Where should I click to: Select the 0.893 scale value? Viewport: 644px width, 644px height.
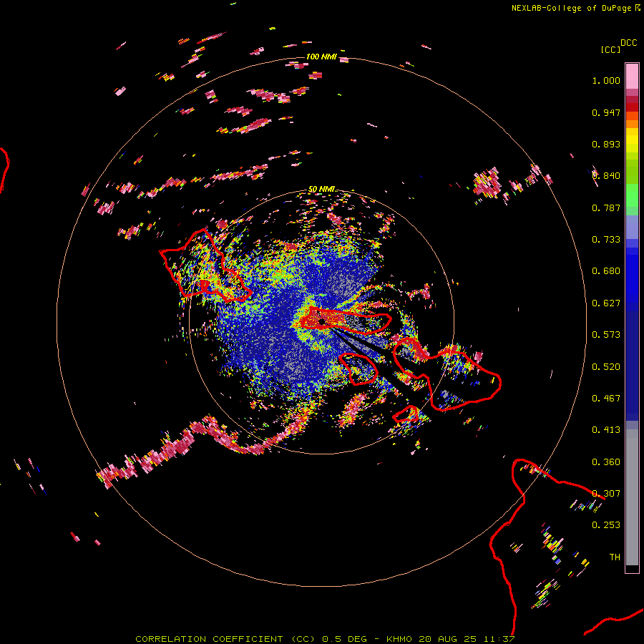(606, 144)
